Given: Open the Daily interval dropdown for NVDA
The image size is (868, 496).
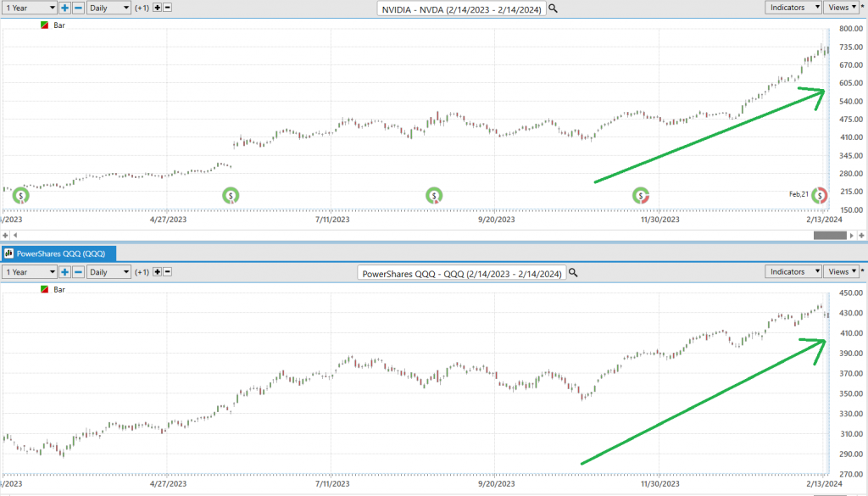Looking at the screenshot, I should tap(109, 8).
